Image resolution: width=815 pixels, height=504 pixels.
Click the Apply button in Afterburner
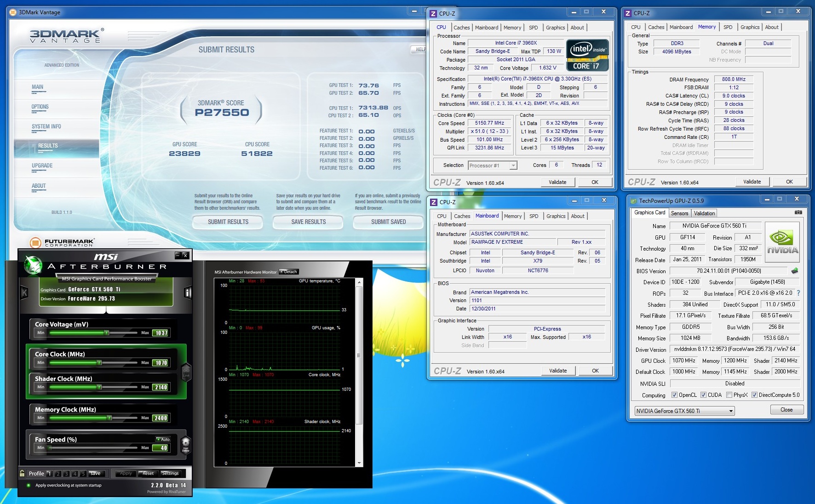tap(126, 473)
